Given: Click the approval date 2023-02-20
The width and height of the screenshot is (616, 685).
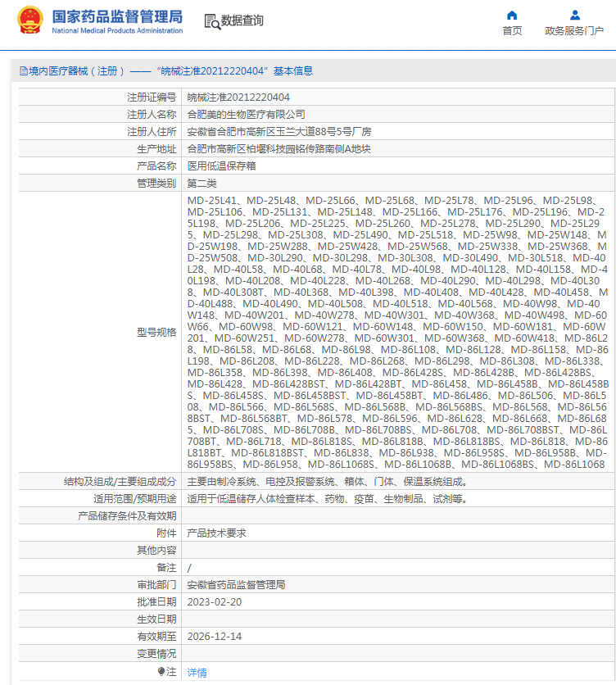Looking at the screenshot, I should click(215, 602).
